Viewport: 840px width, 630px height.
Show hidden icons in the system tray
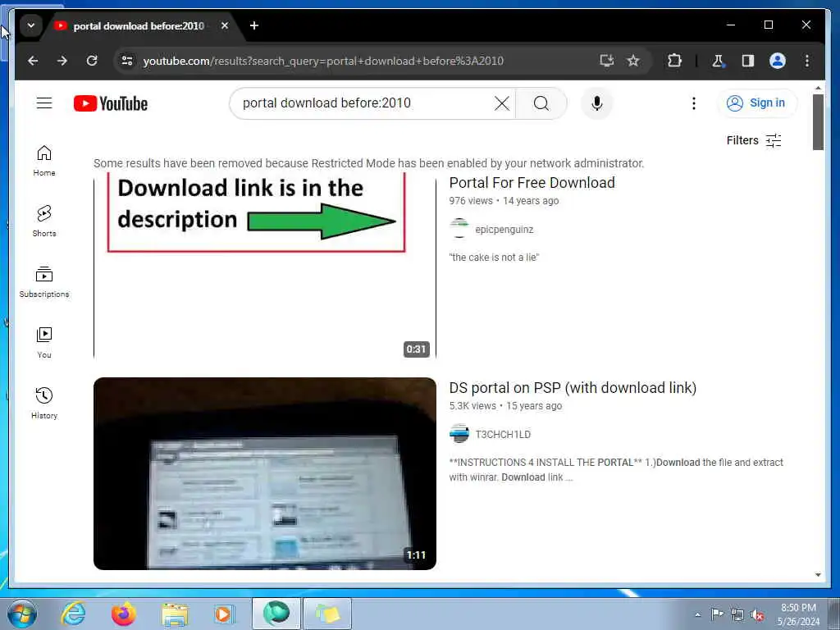click(697, 614)
